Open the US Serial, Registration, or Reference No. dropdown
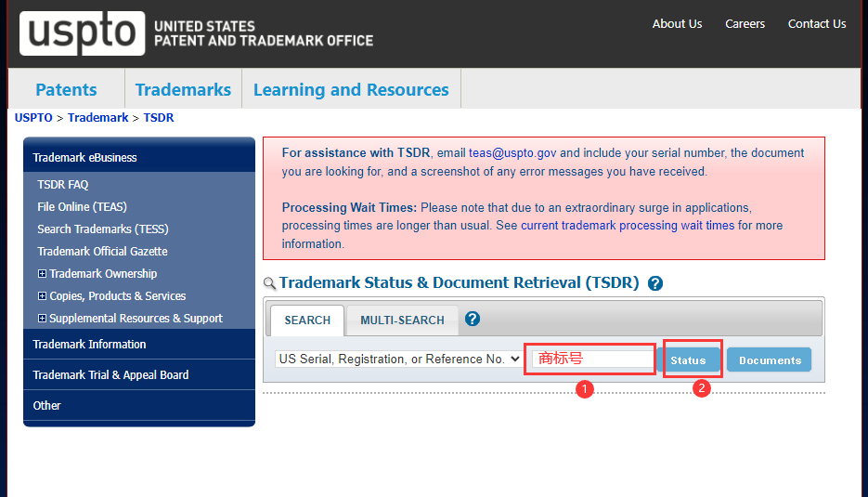The height and width of the screenshot is (497, 868). [398, 359]
